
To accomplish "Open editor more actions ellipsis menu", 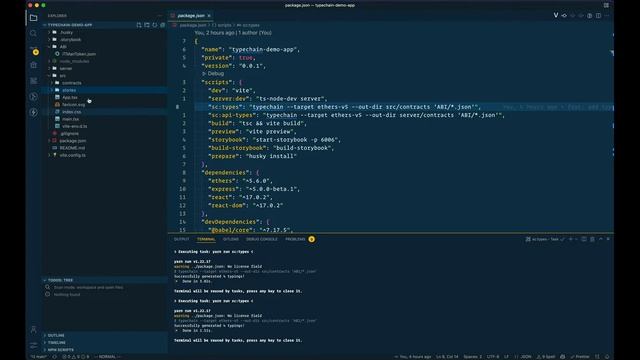I will (x=607, y=16).
